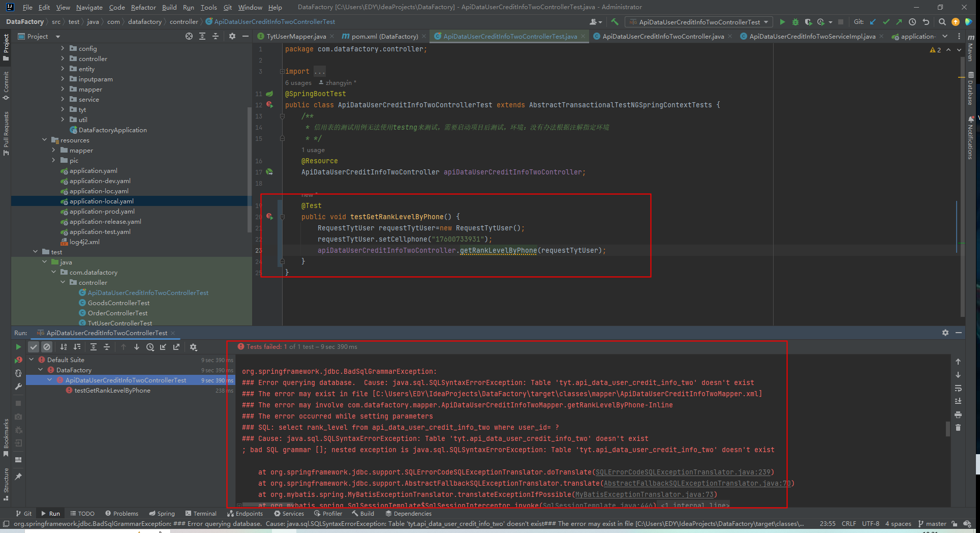The width and height of the screenshot is (980, 533).
Task: Start debugging with the bug icon
Action: pyautogui.click(x=795, y=22)
